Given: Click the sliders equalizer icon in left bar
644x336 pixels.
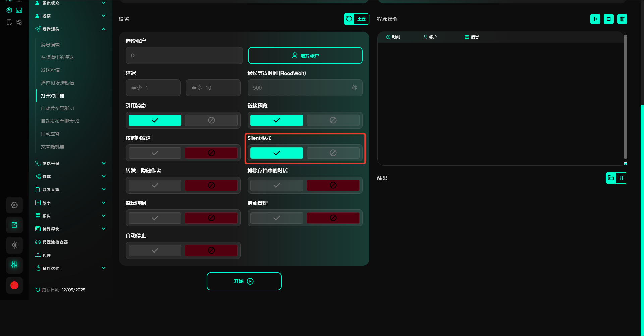Looking at the screenshot, I should [x=14, y=265].
